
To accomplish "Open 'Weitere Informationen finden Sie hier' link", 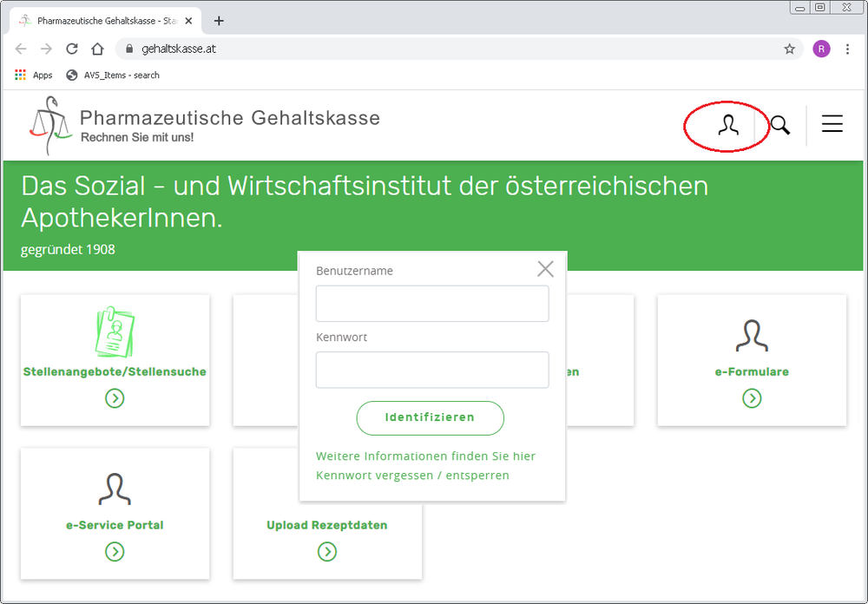I will coord(425,456).
